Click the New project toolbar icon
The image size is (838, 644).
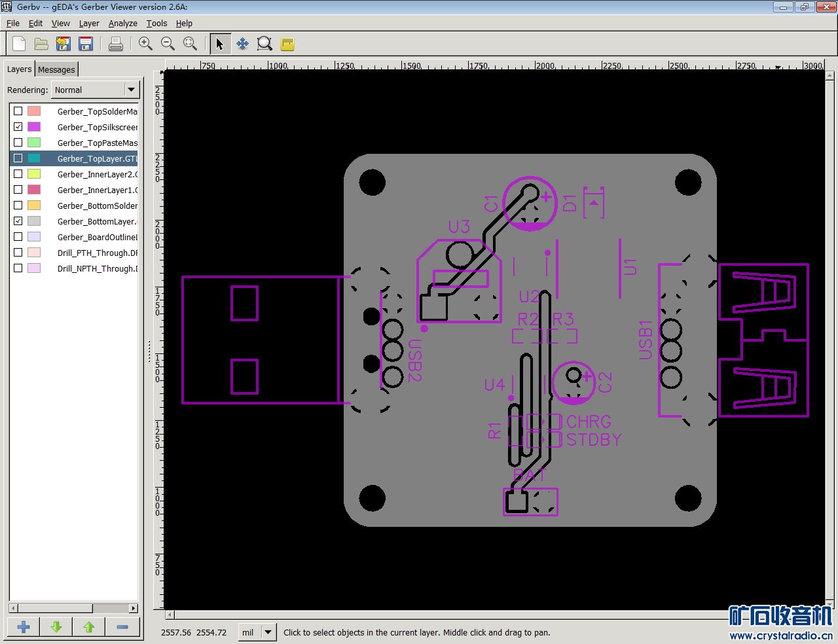(x=19, y=44)
